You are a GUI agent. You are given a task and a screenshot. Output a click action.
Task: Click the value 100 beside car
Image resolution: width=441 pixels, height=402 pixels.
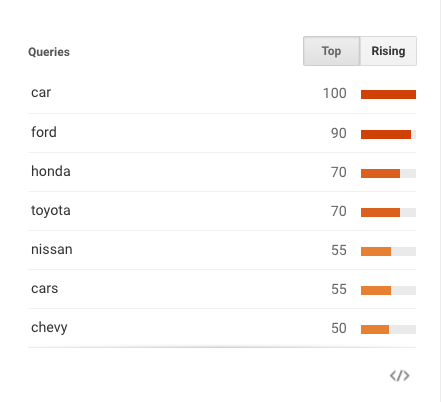coord(335,93)
